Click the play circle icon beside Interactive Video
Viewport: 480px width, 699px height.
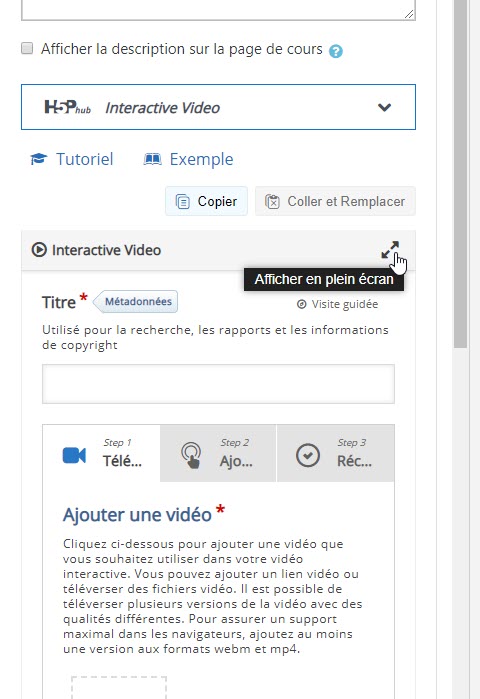pyautogui.click(x=39, y=250)
